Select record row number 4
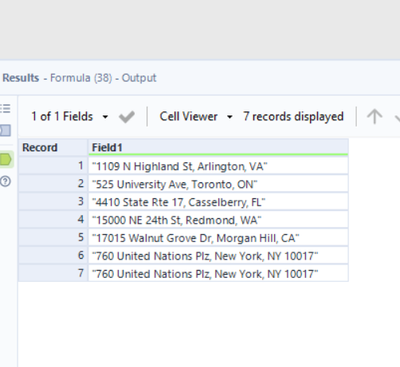The height and width of the screenshot is (367, 400). (x=53, y=220)
